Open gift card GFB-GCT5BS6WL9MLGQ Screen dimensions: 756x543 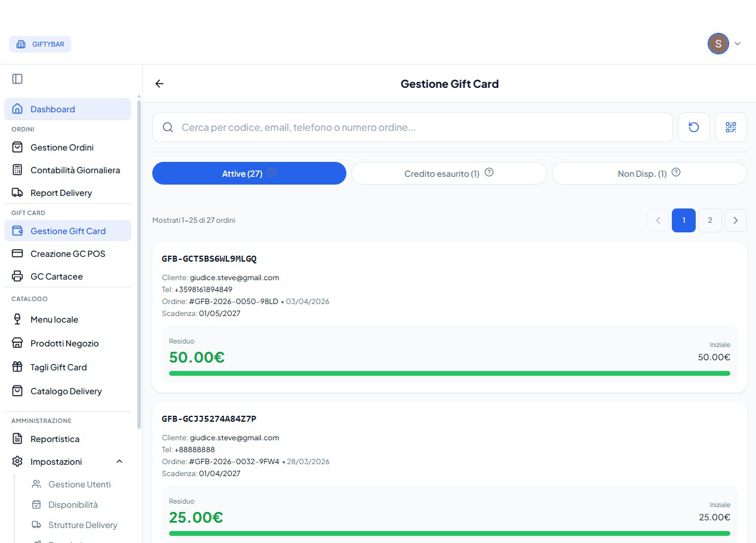pyautogui.click(x=209, y=259)
